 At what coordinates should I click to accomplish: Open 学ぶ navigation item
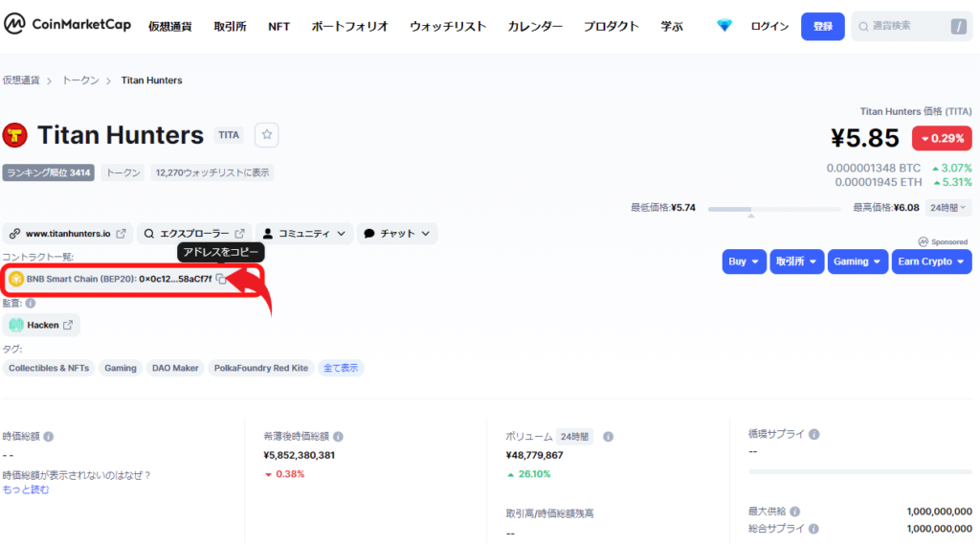click(672, 26)
